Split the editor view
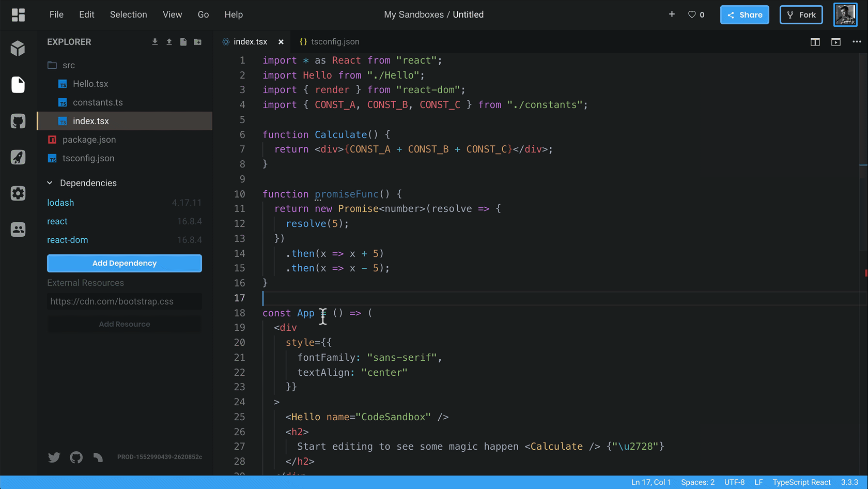The height and width of the screenshot is (489, 868). (x=815, y=42)
